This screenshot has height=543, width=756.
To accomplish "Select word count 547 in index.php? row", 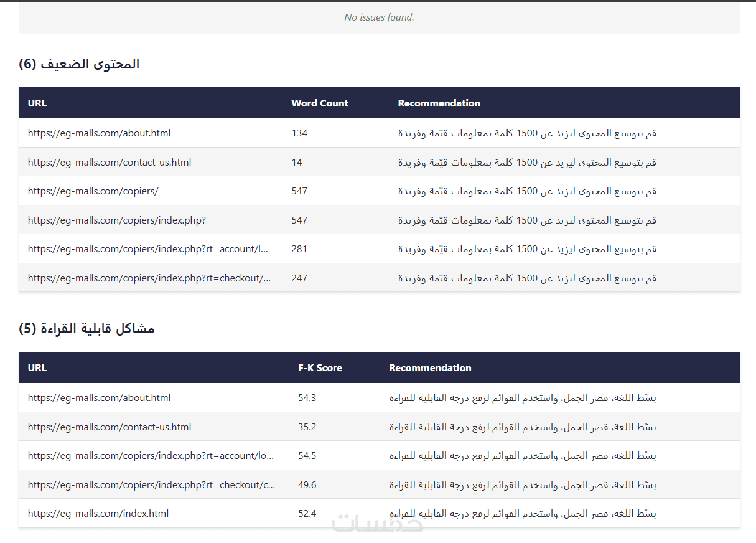I will tap(299, 220).
